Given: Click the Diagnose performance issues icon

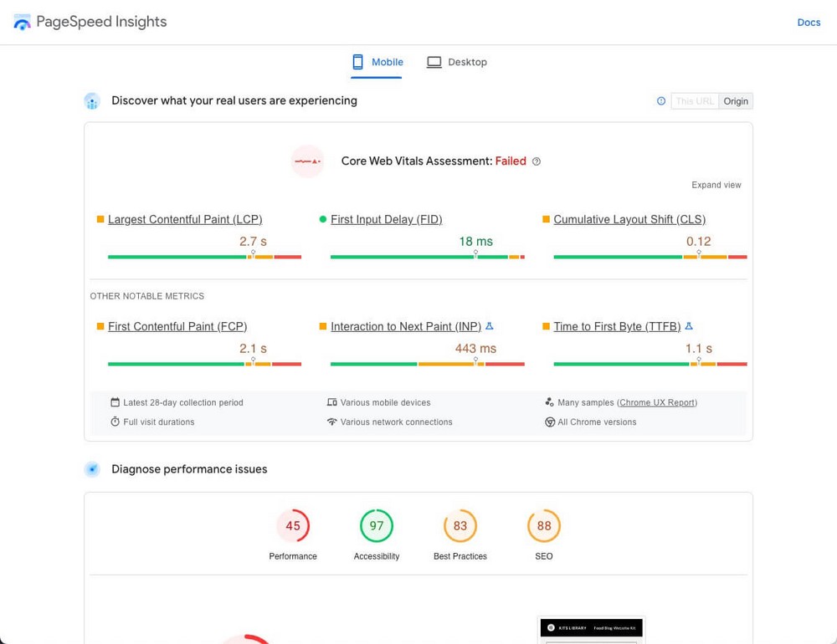Looking at the screenshot, I should click(92, 469).
